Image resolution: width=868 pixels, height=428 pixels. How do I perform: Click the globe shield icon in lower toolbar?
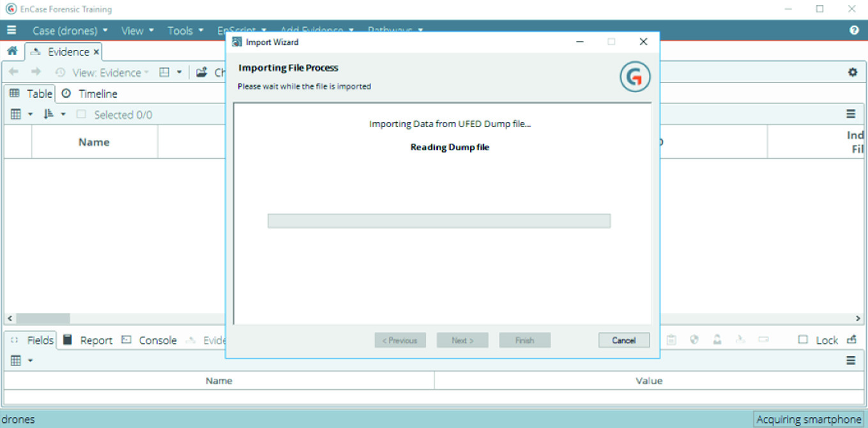[694, 340]
